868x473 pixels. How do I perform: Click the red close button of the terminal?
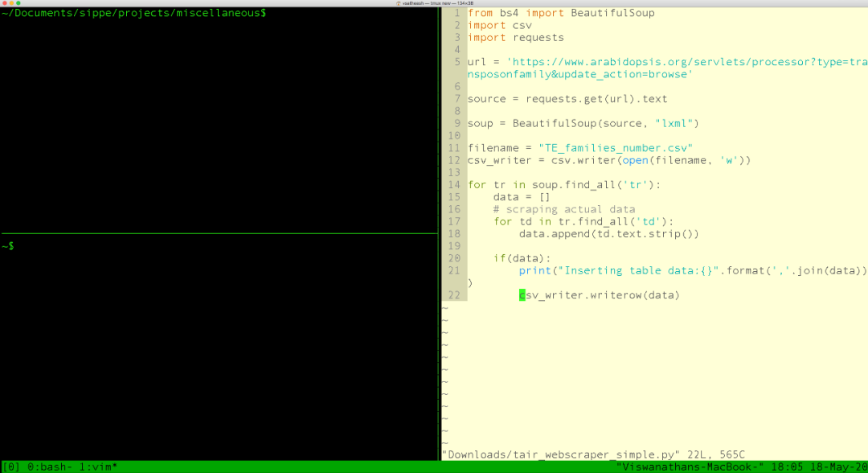click(5, 3)
